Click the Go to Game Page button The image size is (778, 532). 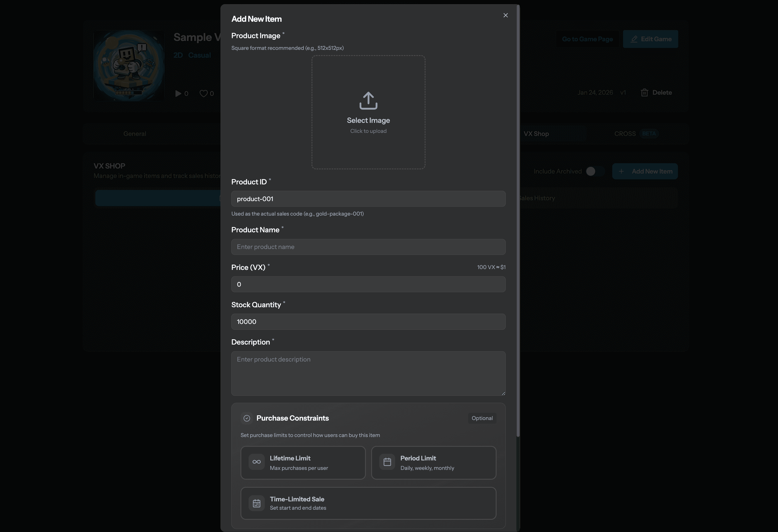587,39
